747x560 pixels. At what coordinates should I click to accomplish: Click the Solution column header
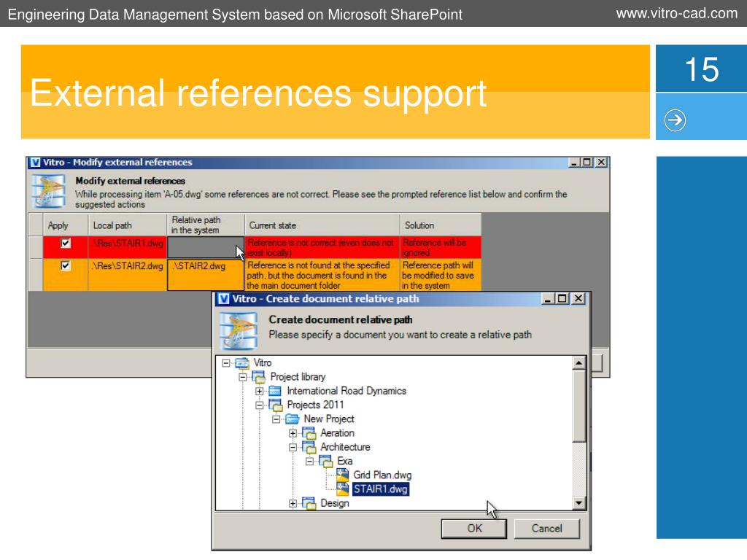click(x=441, y=225)
